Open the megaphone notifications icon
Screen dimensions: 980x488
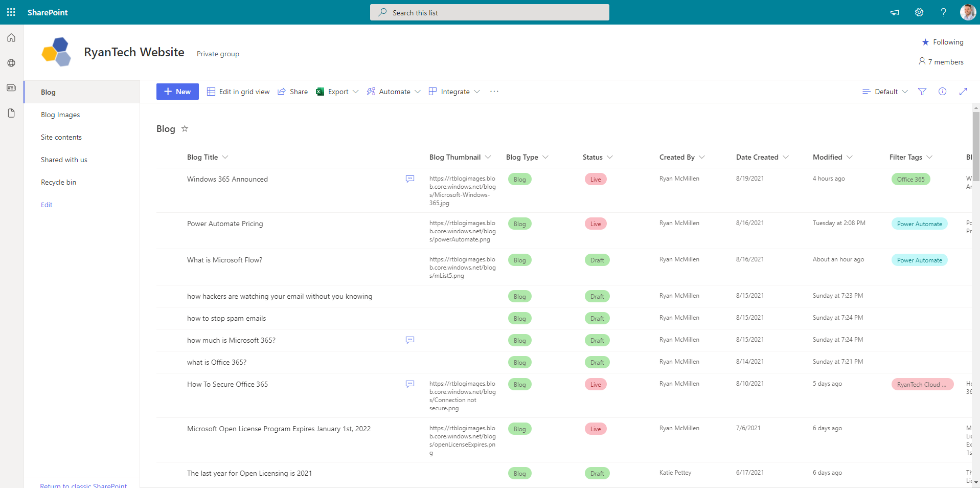pos(895,12)
